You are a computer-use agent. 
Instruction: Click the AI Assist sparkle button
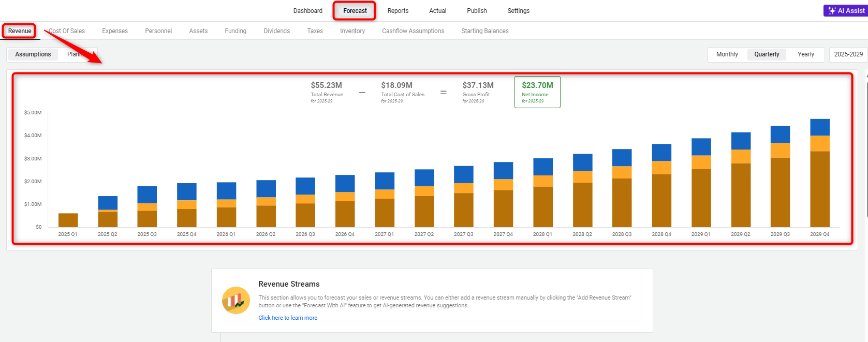(845, 11)
